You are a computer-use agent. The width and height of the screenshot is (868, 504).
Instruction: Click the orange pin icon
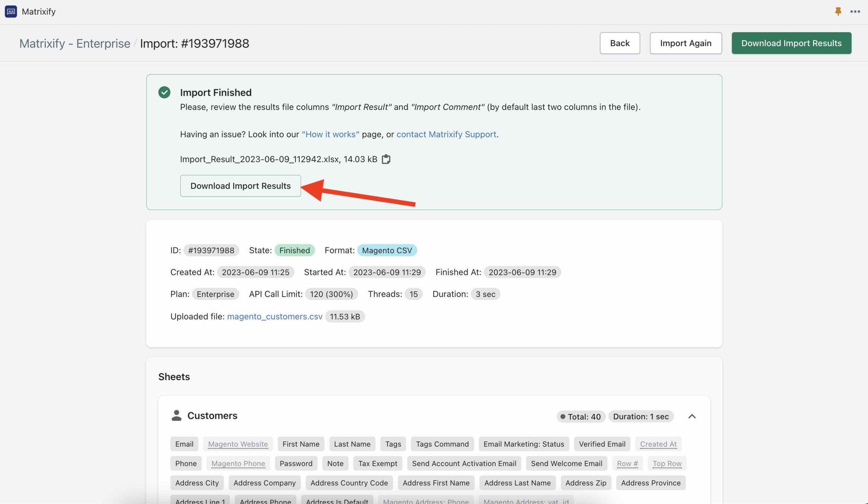coord(838,12)
